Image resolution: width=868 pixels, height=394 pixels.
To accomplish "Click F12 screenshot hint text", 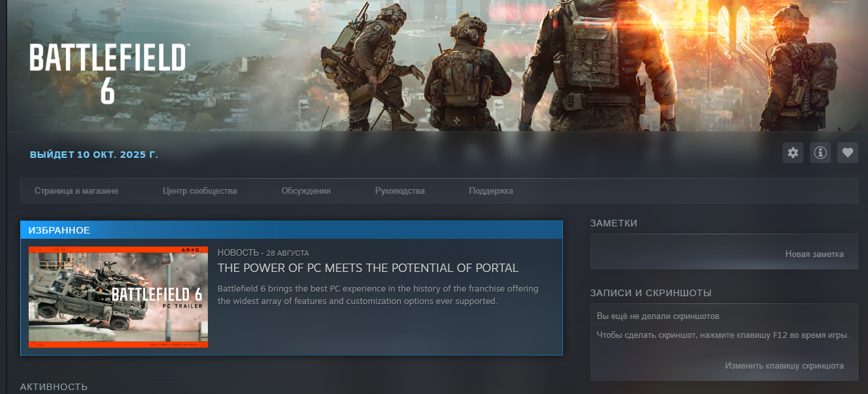I will click(x=723, y=335).
